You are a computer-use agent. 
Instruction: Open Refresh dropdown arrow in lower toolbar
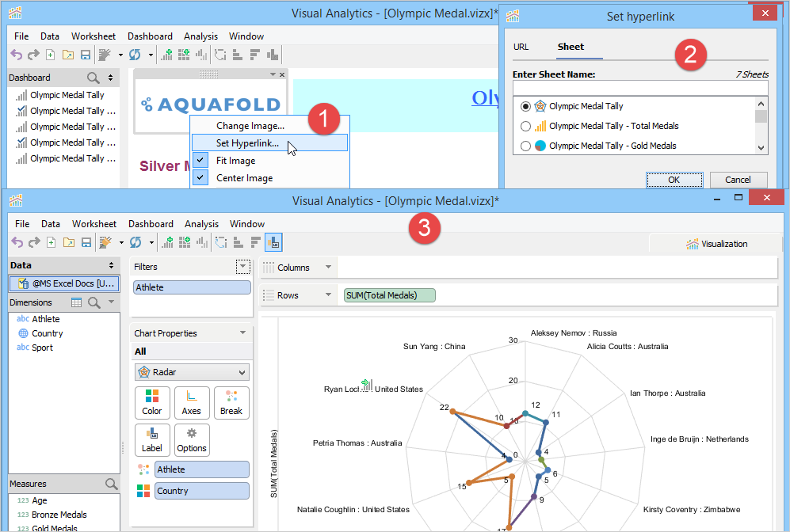(151, 242)
